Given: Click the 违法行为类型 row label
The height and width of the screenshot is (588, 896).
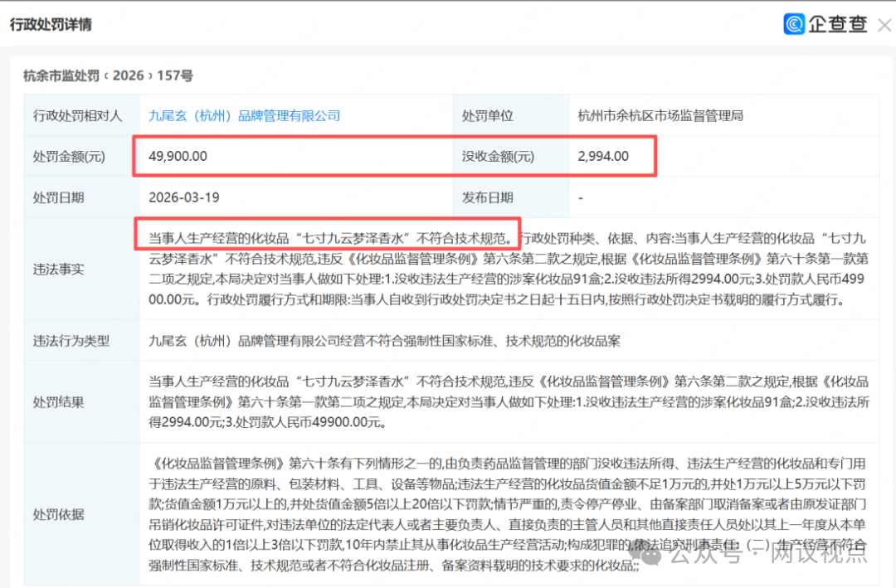Looking at the screenshot, I should point(71,341).
